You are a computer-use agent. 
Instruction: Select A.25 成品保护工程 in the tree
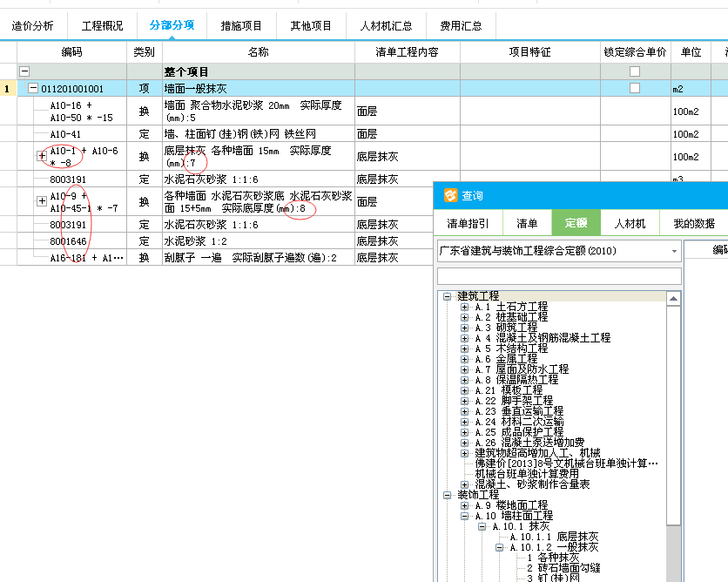(x=519, y=432)
